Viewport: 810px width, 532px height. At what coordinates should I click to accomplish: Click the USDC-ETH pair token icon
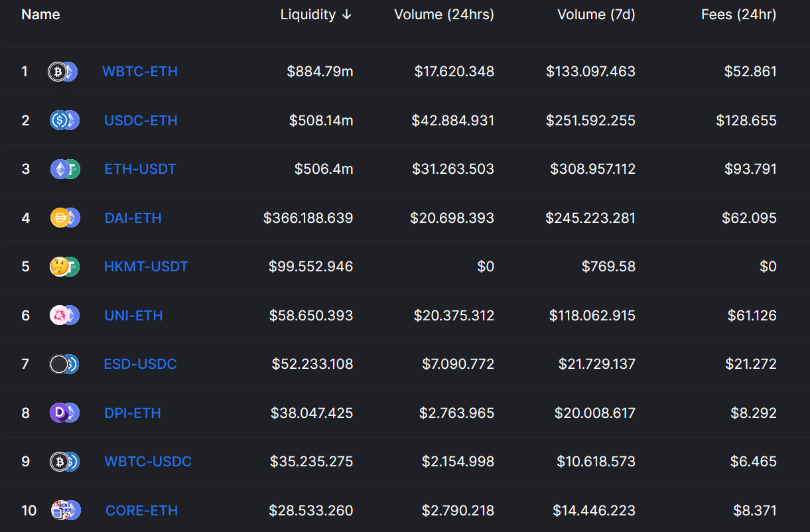(x=64, y=120)
